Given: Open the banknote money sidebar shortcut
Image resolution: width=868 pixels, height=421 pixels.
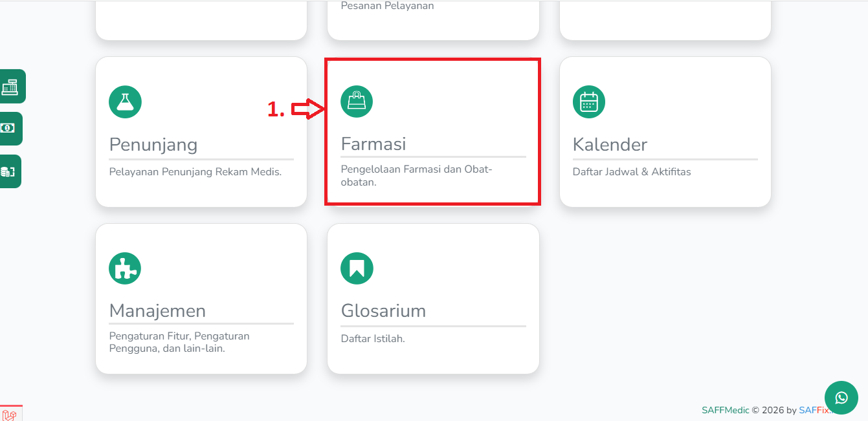Looking at the screenshot, I should (8, 128).
